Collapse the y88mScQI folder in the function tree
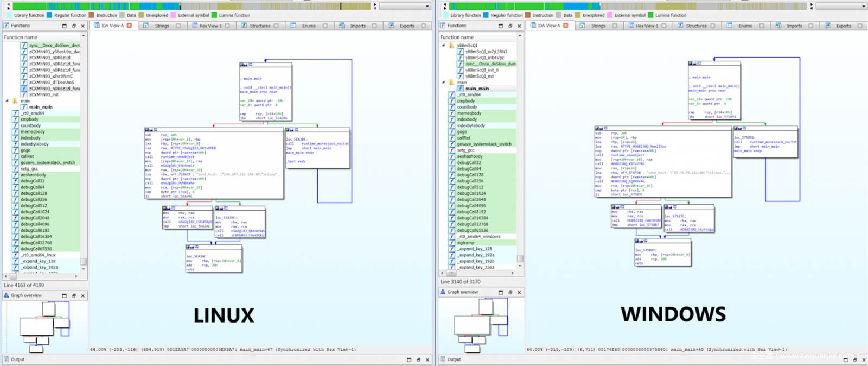Image resolution: width=868 pixels, height=366 pixels. pos(444,46)
